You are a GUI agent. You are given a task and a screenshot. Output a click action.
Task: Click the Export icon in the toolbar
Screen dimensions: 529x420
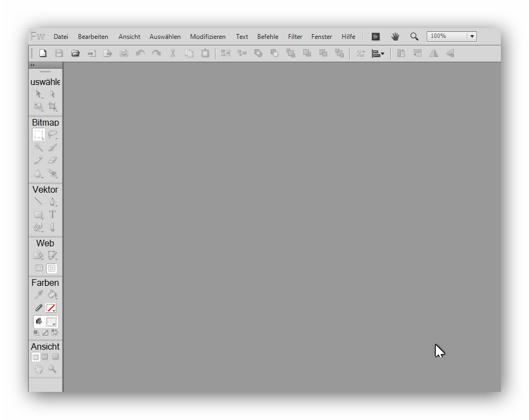click(108, 53)
